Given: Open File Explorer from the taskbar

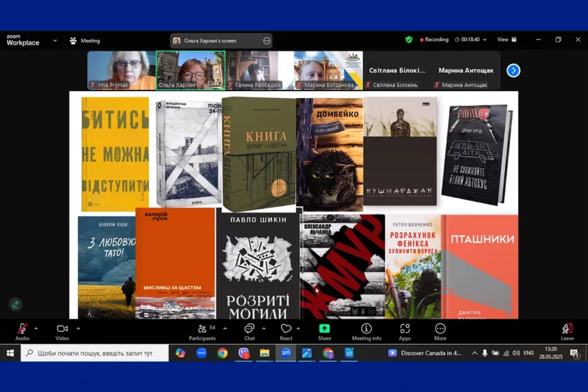Looking at the screenshot, I should click(x=265, y=353).
